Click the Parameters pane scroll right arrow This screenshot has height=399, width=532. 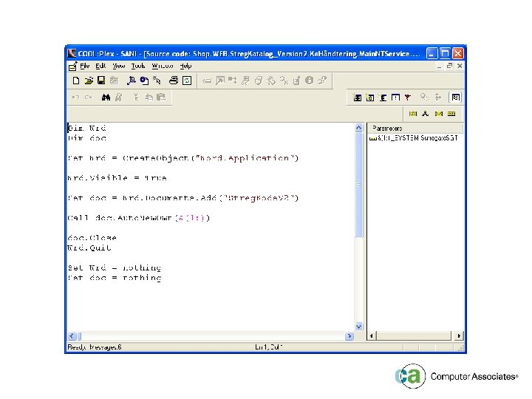(x=458, y=336)
